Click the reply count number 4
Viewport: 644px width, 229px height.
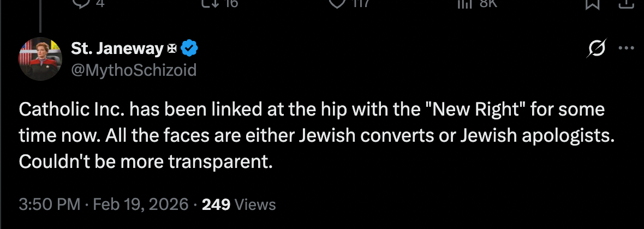click(100, 3)
